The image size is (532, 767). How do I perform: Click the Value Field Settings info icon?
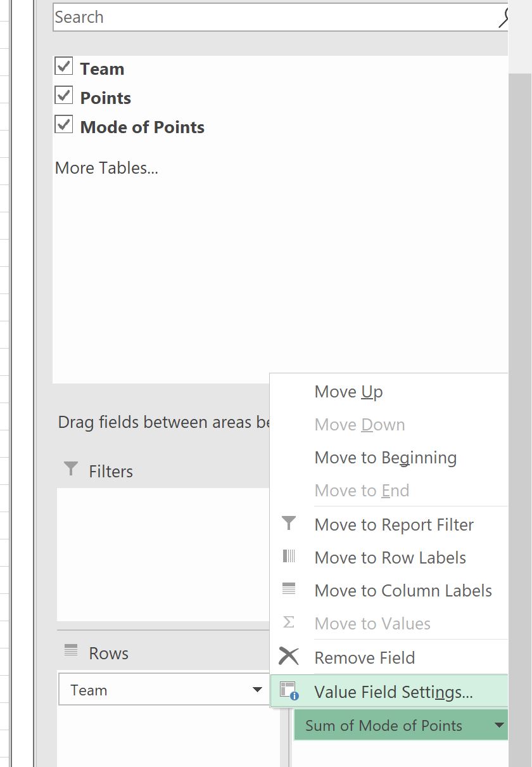tap(289, 691)
